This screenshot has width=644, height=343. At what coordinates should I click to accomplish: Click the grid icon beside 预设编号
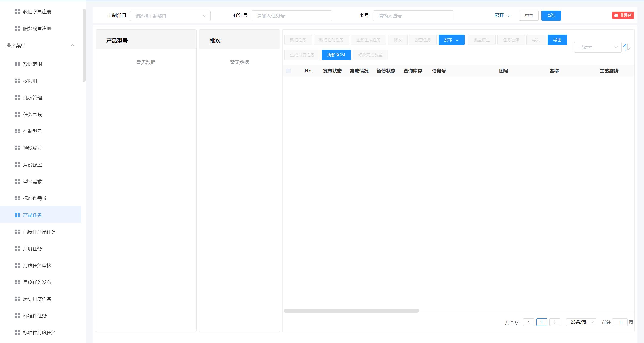pyautogui.click(x=17, y=148)
